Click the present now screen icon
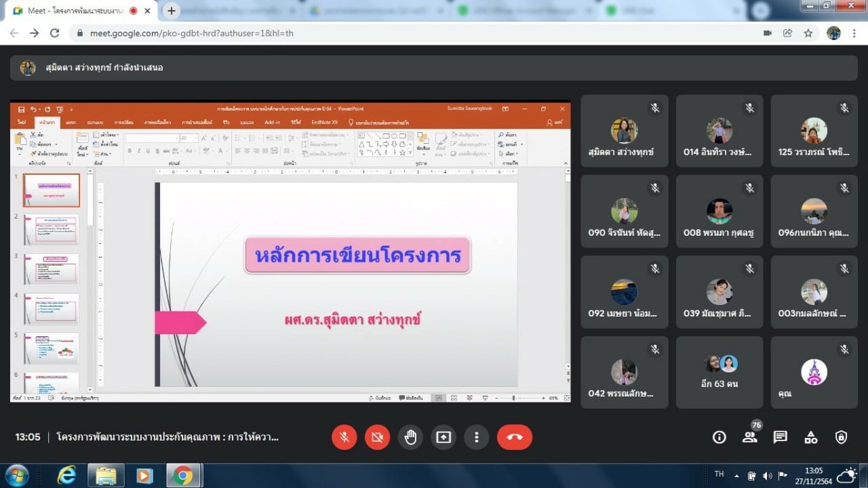The width and height of the screenshot is (868, 488). (443, 437)
